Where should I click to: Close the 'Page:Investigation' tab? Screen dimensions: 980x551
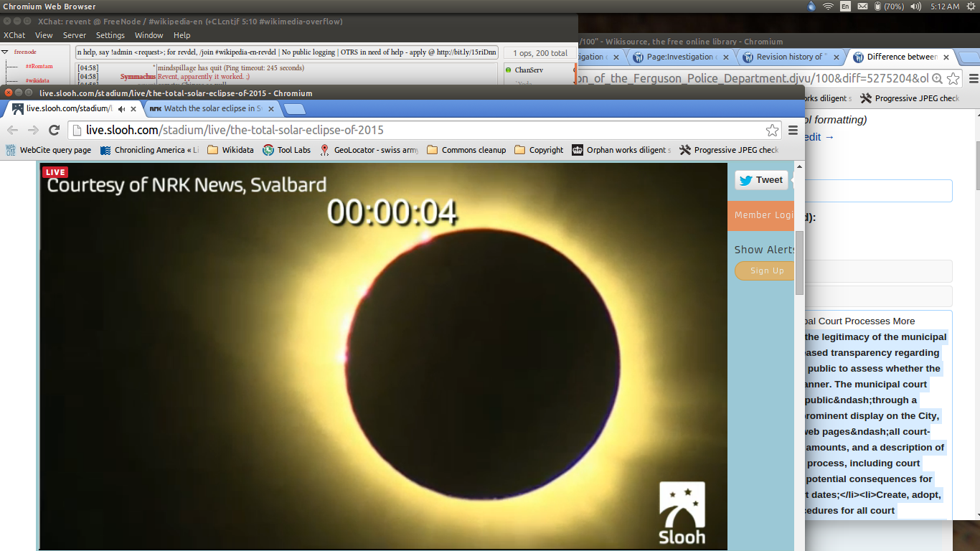coord(726,57)
